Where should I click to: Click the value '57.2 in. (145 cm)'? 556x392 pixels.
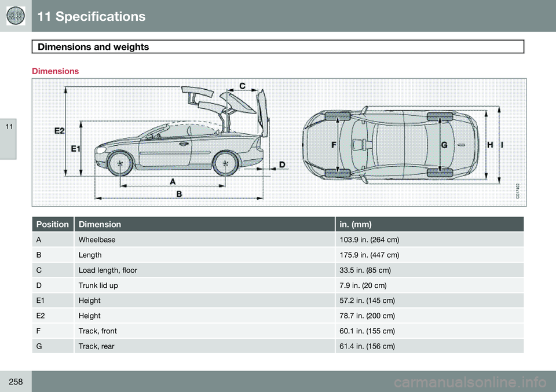[367, 301]
